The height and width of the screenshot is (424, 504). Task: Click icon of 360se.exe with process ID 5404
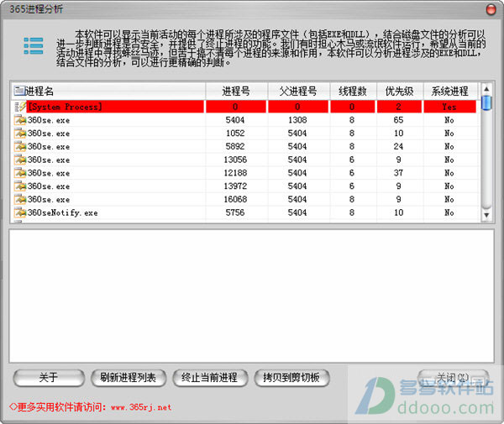coord(20,120)
